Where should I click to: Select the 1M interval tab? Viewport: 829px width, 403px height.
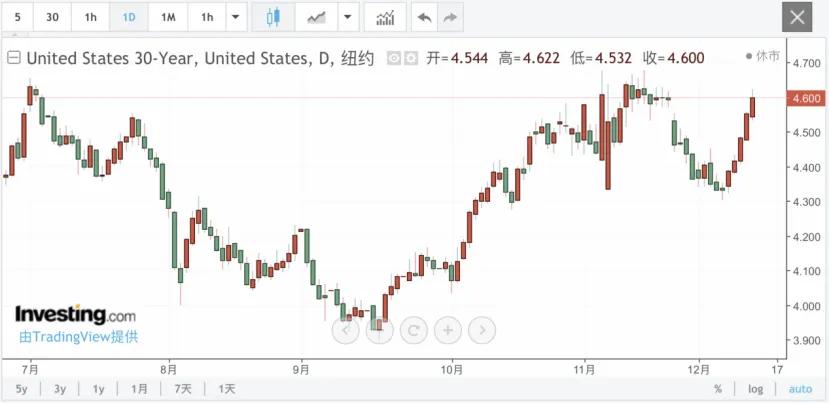pos(168,17)
